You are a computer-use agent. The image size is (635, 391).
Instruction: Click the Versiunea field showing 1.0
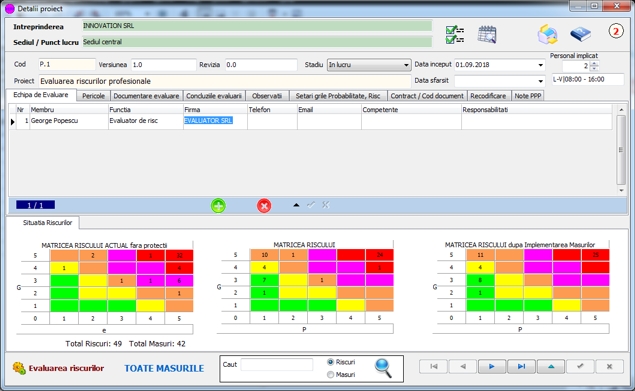pyautogui.click(x=164, y=64)
